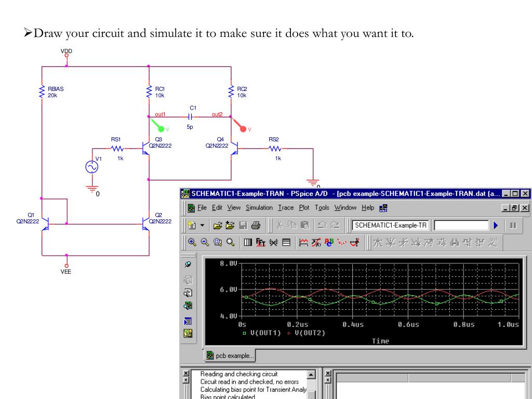The width and height of the screenshot is (532, 399).
Task: Click 'Circuit read in and checked' log line
Action: point(249,382)
